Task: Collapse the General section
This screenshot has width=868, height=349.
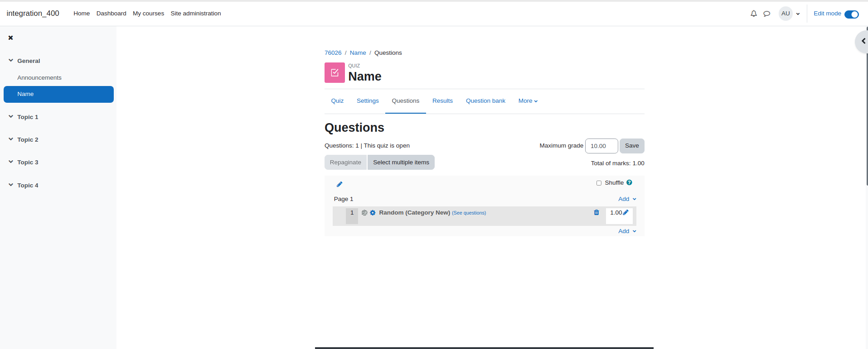Action: point(11,61)
